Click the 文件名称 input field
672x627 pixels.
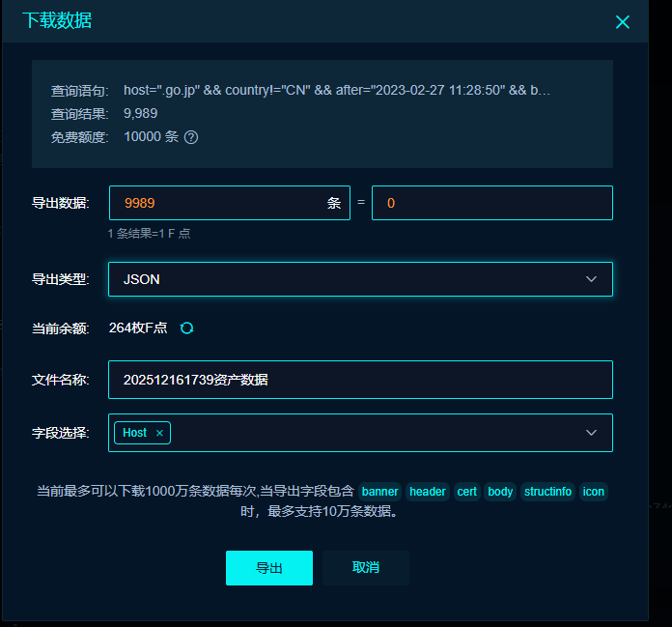360,380
